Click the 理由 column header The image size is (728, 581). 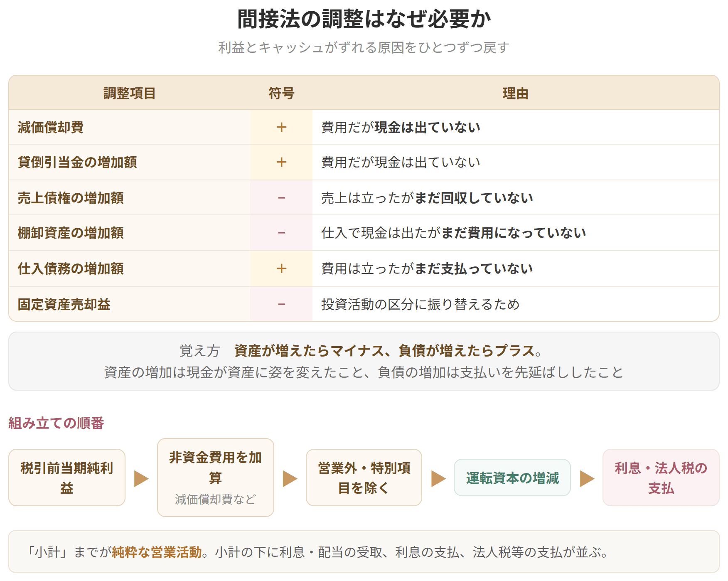[x=515, y=93]
